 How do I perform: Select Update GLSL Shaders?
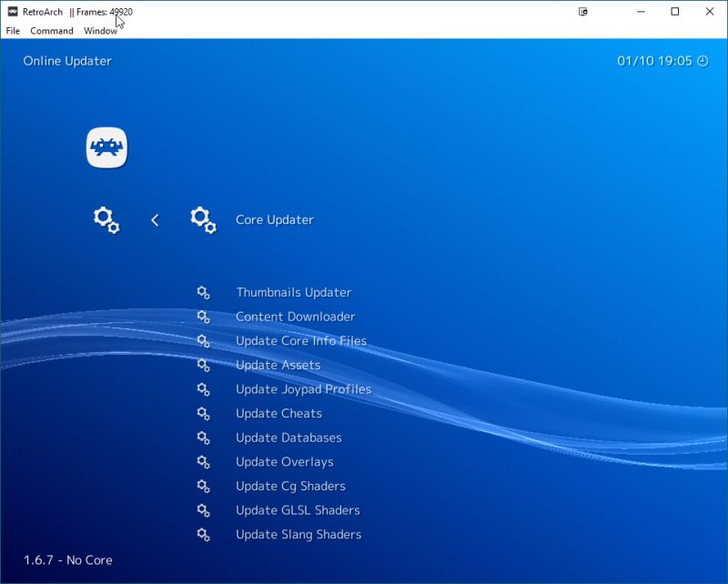(297, 510)
